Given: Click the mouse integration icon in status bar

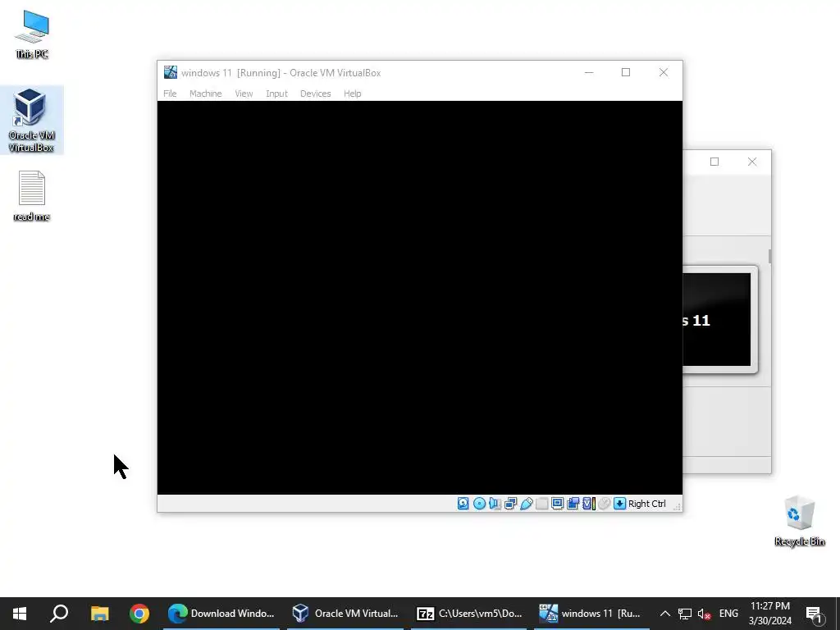Looking at the screenshot, I should tap(605, 504).
